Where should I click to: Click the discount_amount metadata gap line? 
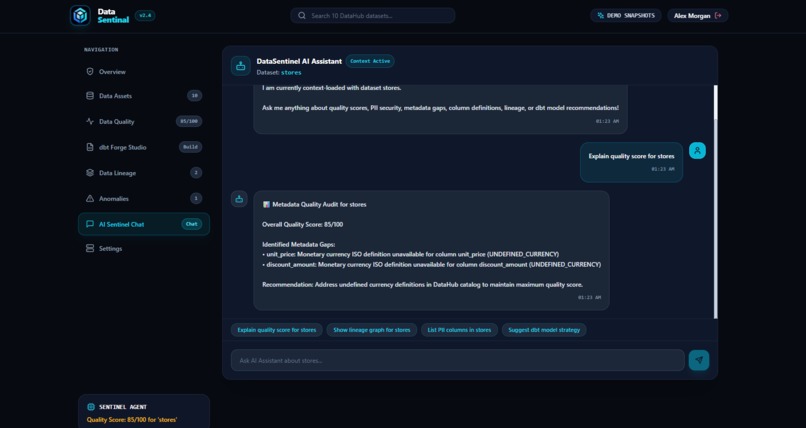click(431, 265)
